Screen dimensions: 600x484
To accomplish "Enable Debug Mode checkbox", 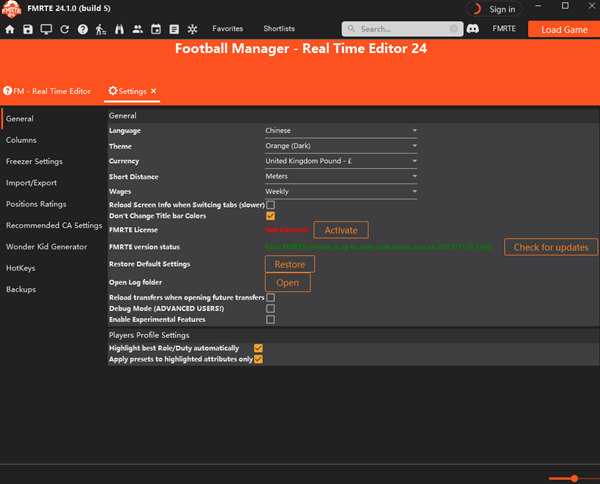I will [270, 309].
